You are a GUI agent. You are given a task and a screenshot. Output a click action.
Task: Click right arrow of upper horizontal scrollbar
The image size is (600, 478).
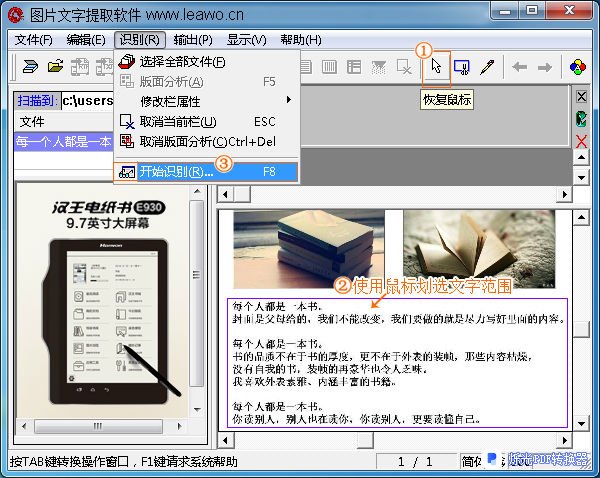tap(564, 194)
